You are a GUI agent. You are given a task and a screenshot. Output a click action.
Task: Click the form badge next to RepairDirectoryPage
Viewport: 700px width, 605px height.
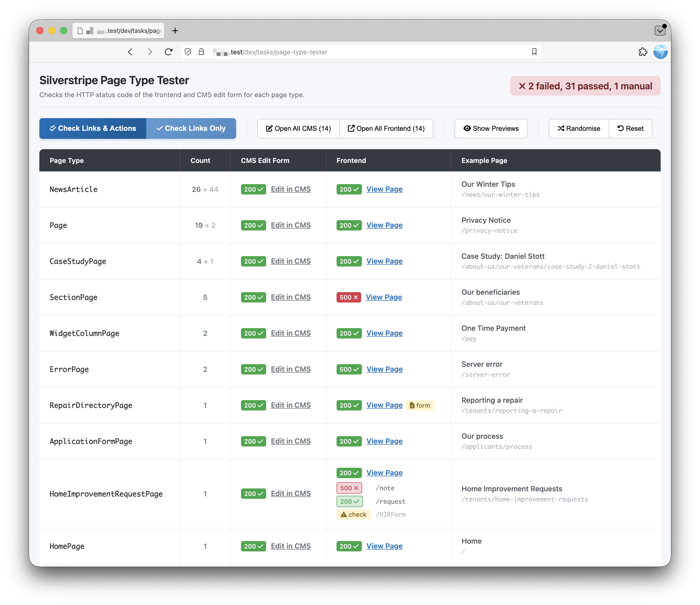[420, 405]
